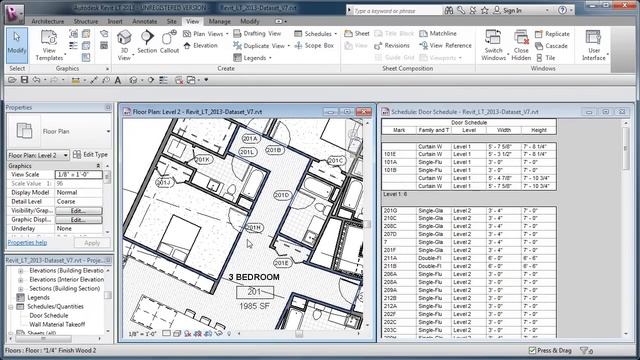Create a Scope Box

314,46
